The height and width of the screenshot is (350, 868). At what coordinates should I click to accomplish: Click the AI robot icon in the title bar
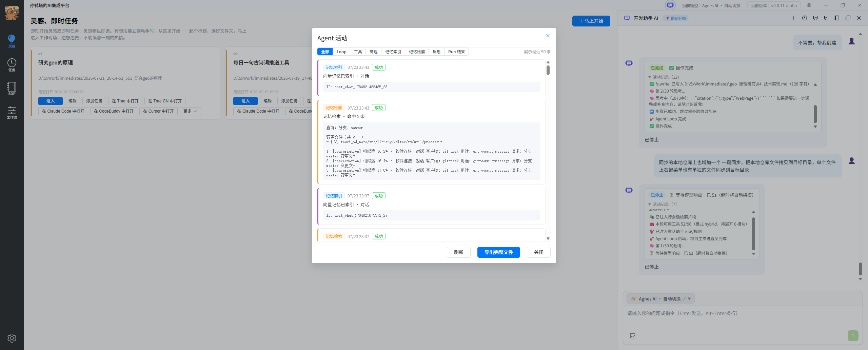pyautogui.click(x=670, y=5)
